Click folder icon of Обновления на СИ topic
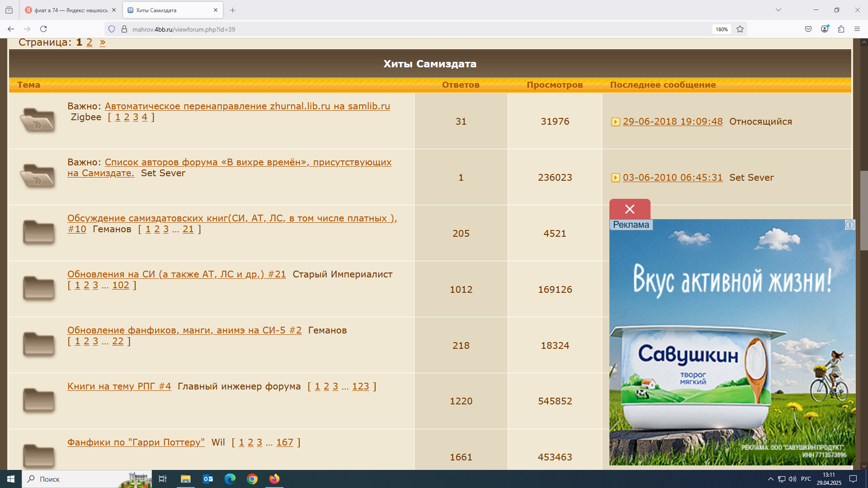Viewport: 868px width, 488px height. pyautogui.click(x=38, y=288)
